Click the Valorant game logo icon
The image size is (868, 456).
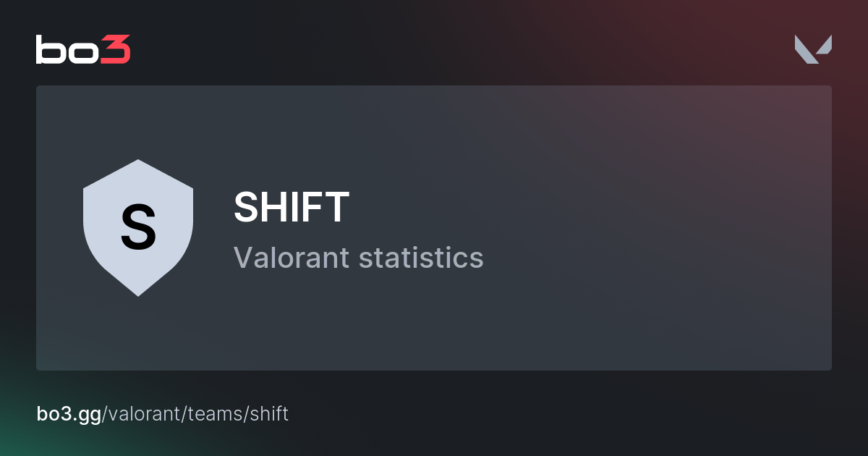coord(813,49)
